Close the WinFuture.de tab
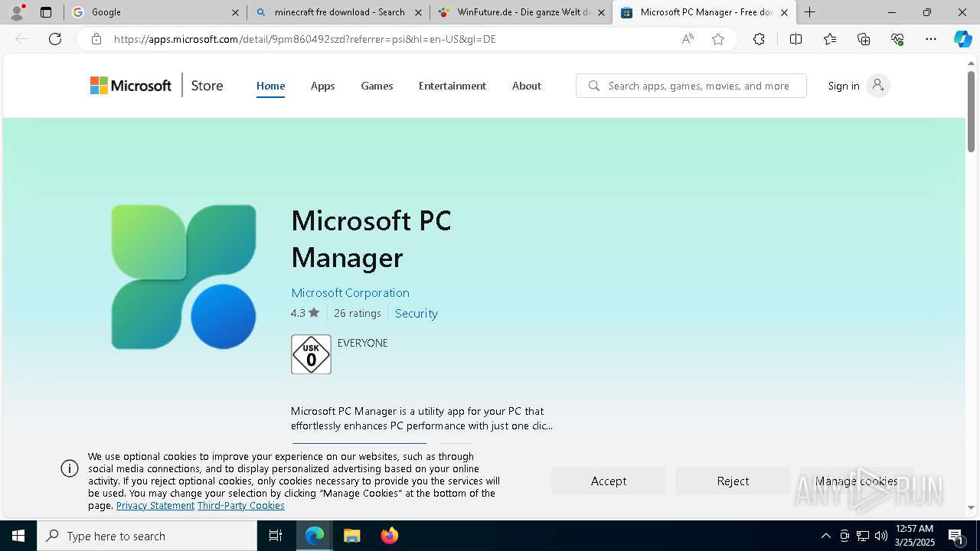 pos(601,12)
